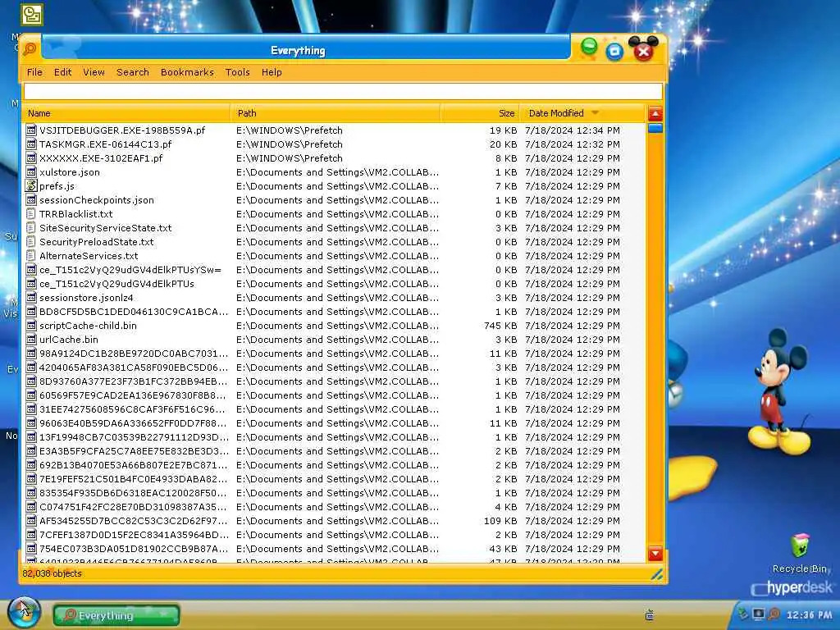Image resolution: width=840 pixels, height=630 pixels.
Task: Click the blue scrollbar thumb
Action: click(x=655, y=128)
